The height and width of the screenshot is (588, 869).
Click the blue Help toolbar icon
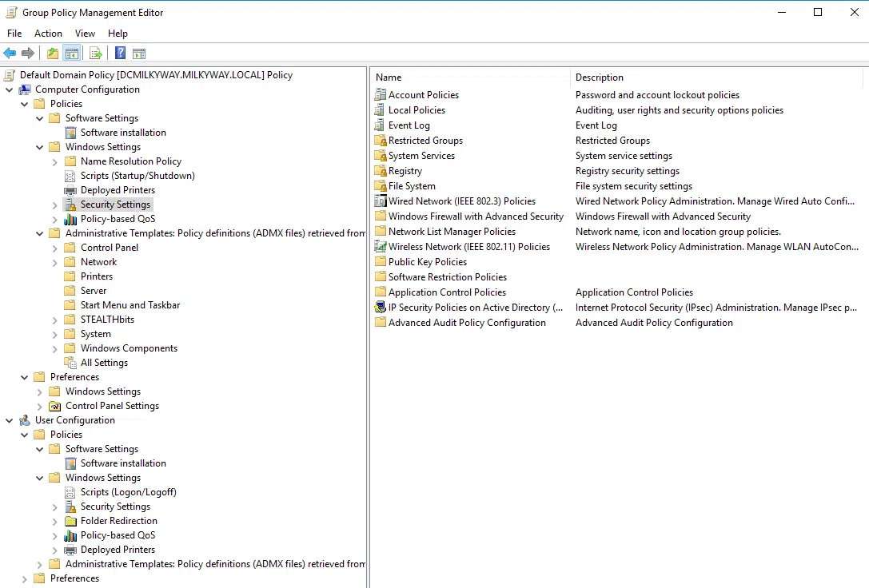click(120, 54)
